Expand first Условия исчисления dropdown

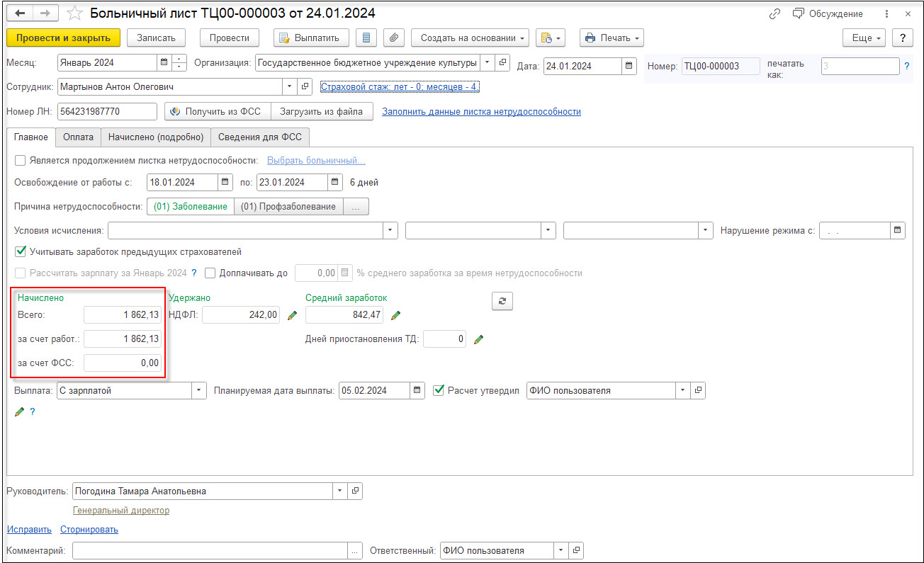(391, 230)
